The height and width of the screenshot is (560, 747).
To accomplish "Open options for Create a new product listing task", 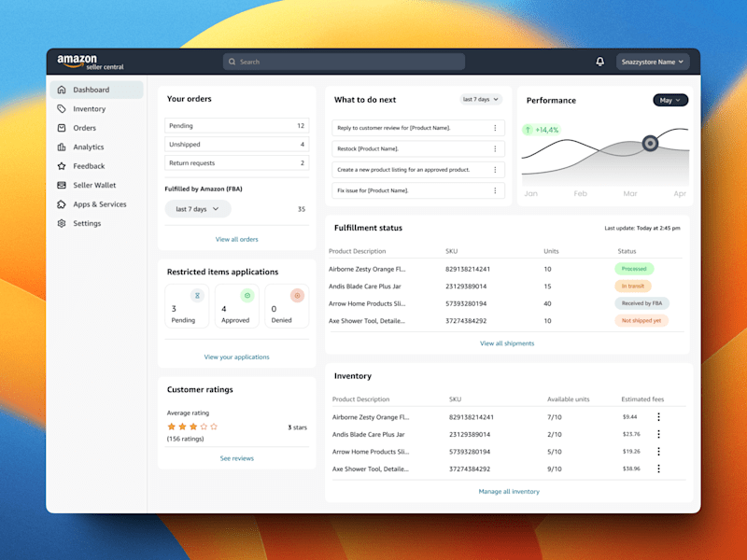I will (495, 170).
